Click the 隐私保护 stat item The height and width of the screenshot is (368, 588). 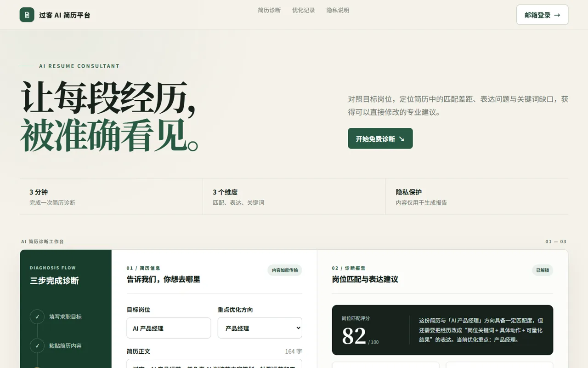[477, 197]
